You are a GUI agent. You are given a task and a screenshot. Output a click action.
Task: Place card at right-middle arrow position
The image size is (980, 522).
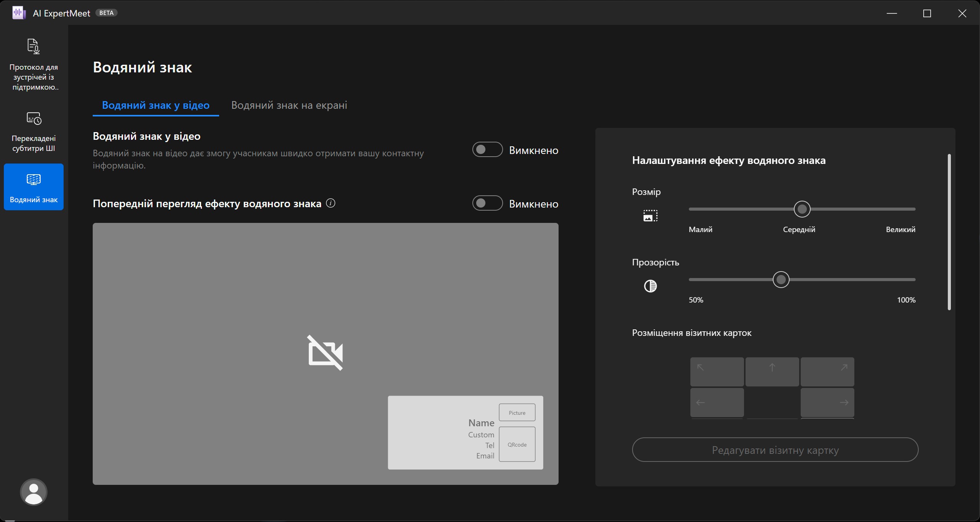[x=827, y=402]
